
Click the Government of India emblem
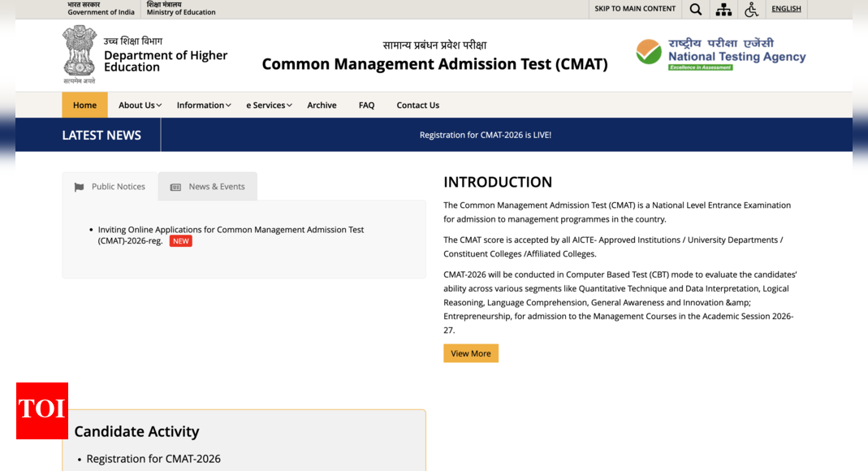79,54
